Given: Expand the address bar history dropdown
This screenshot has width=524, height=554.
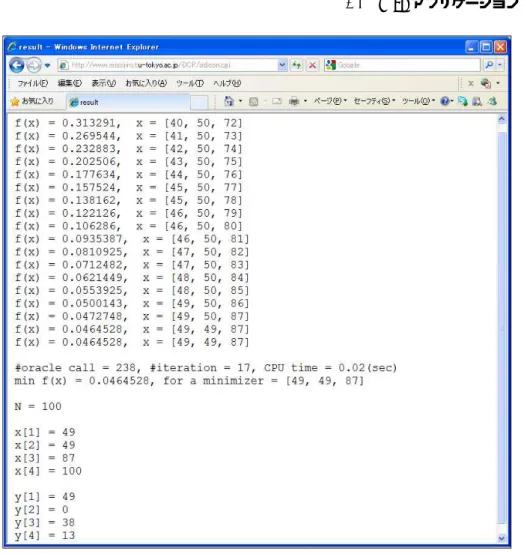Looking at the screenshot, I should [x=282, y=65].
